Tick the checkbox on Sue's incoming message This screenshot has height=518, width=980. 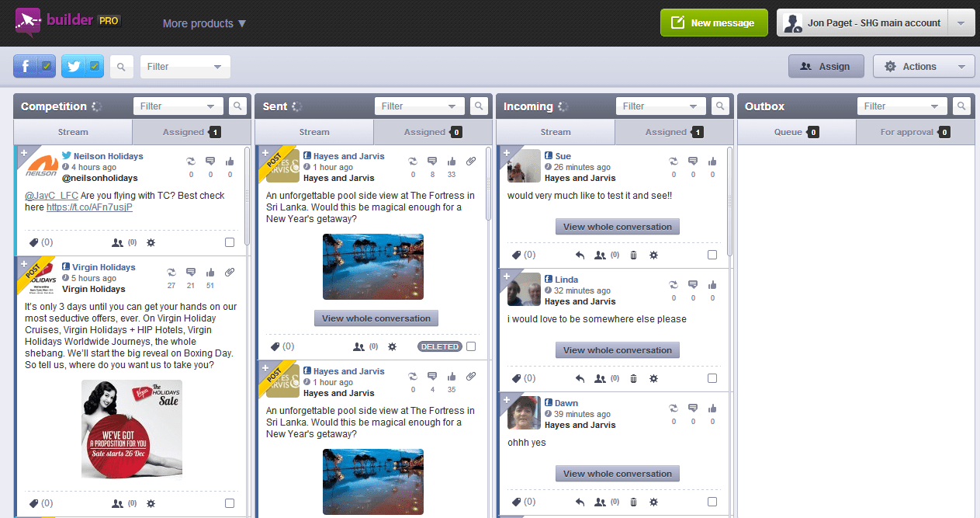click(x=712, y=255)
